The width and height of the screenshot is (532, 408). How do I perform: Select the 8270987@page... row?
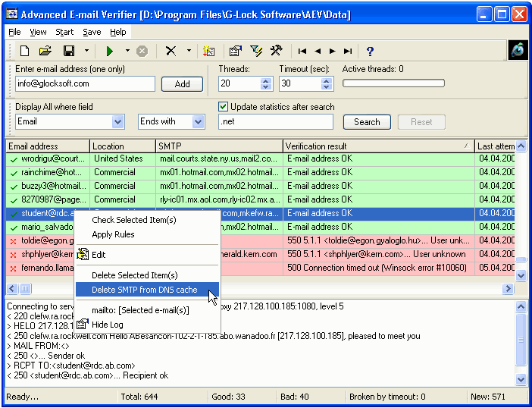click(x=260, y=199)
